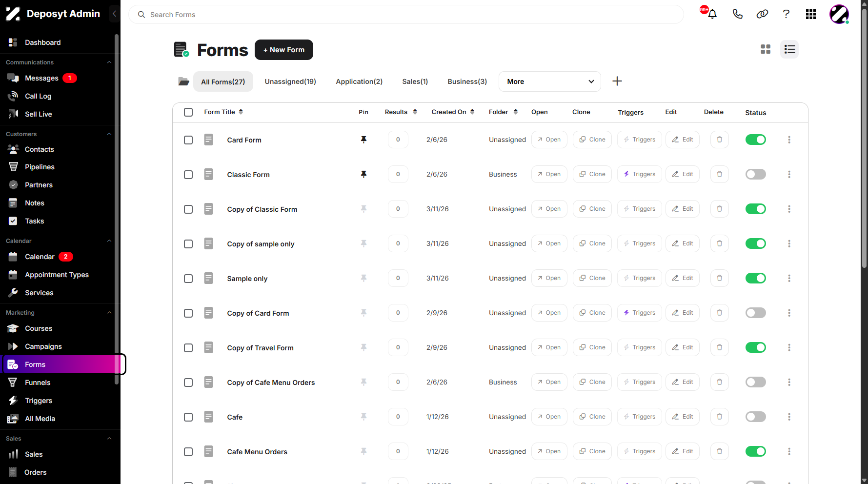Switch to grid view of forms
Screen dimensions: 868x484
pos(766,49)
